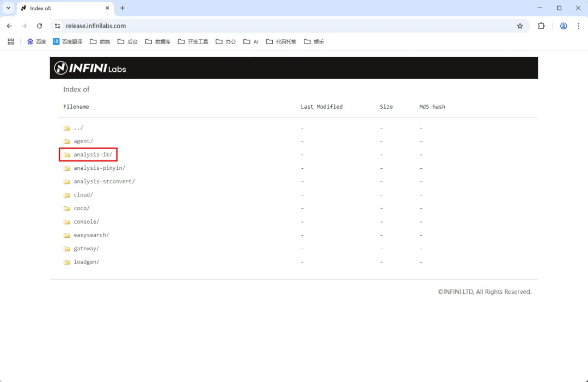Open the 娱乐 bookmark folder
588x382 pixels.
(314, 41)
